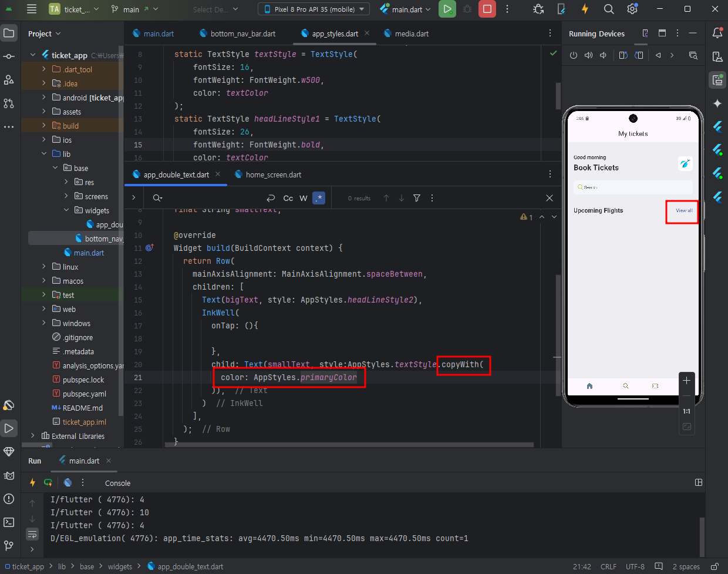Click emulator power button

[x=574, y=55]
